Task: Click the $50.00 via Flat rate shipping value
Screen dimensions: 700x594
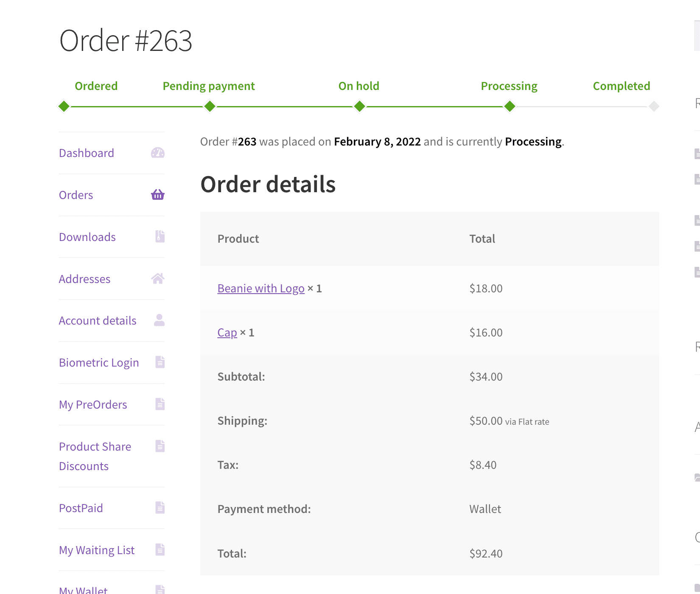Action: point(510,421)
